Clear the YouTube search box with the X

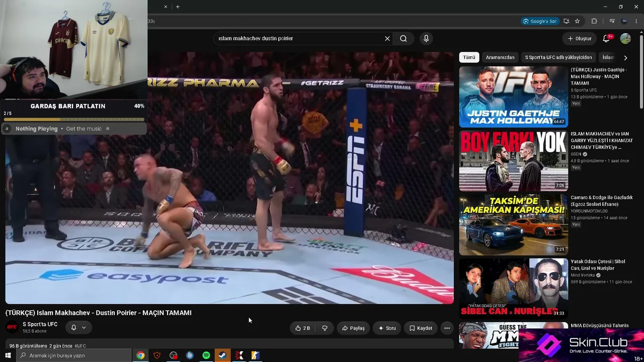387,39
